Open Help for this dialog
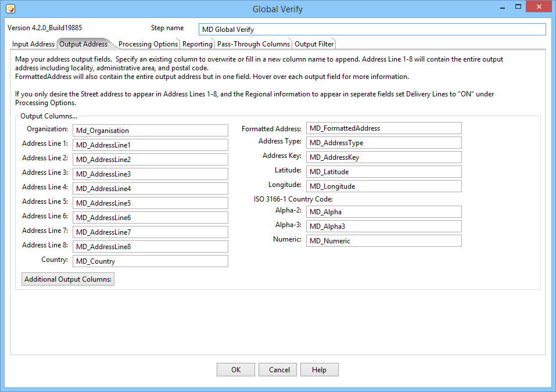 pos(319,370)
